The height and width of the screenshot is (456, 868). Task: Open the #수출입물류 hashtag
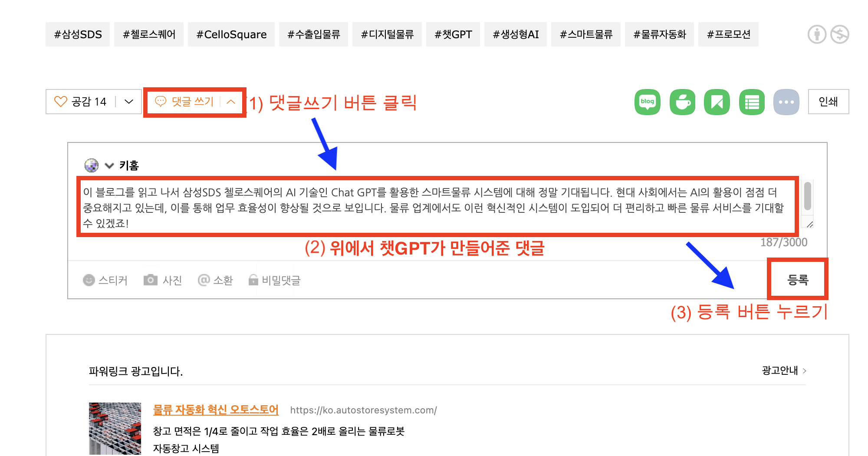tap(313, 34)
